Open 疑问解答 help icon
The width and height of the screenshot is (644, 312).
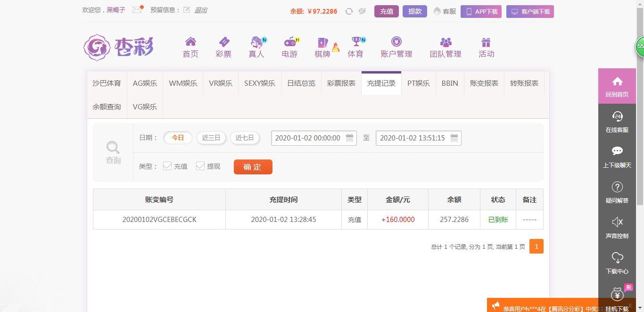(x=617, y=187)
